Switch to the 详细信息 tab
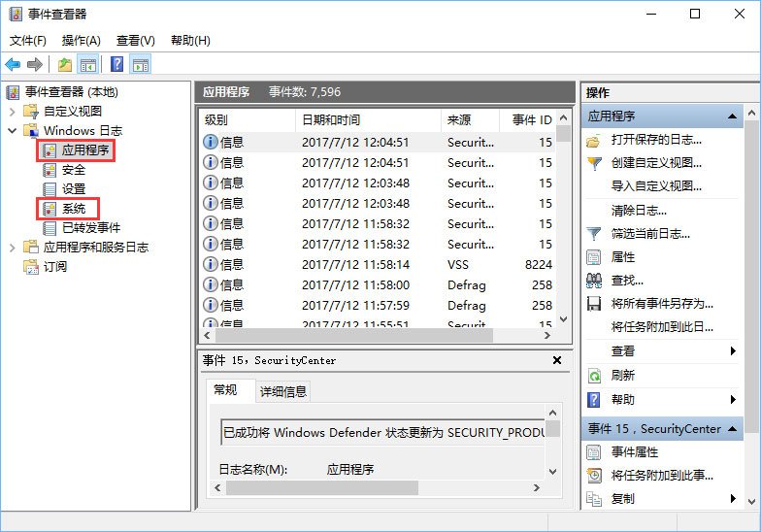This screenshot has height=532, width=761. 283,391
